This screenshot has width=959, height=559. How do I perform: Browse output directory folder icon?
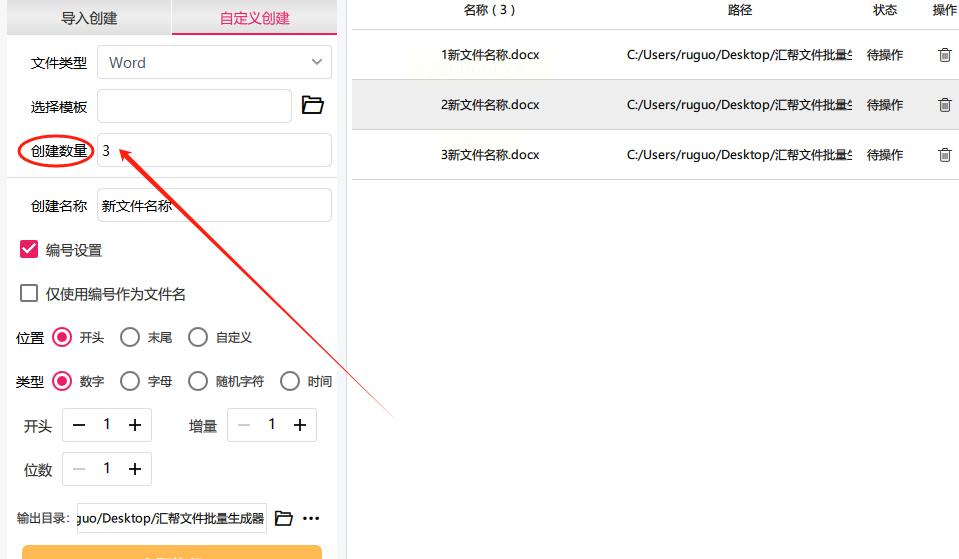point(283,519)
